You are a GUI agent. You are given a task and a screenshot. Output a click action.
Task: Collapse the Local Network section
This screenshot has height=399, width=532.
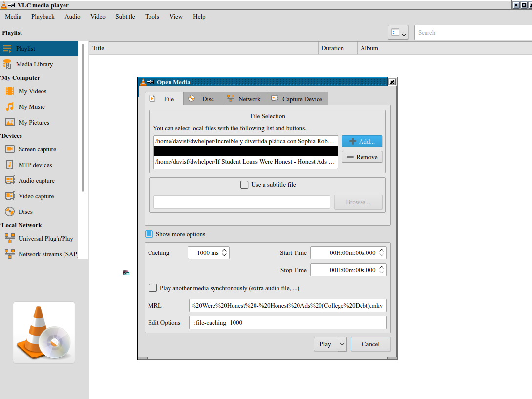(x=1, y=225)
